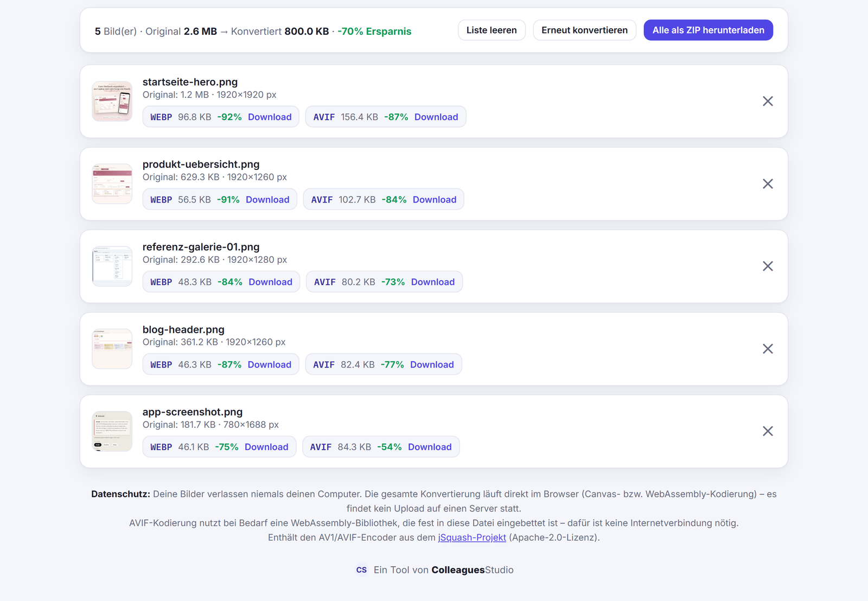Download WEBP version of blog-header.png
Screen dimensions: 868x601
coord(270,364)
